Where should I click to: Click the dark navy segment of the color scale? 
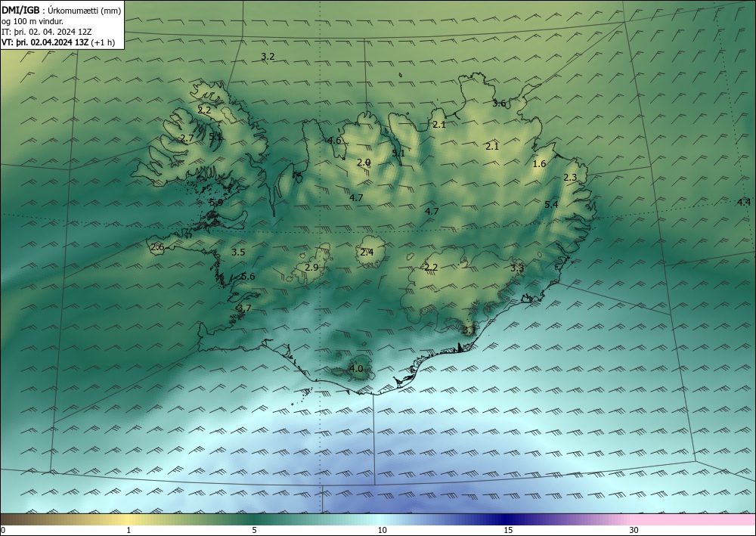507,519
